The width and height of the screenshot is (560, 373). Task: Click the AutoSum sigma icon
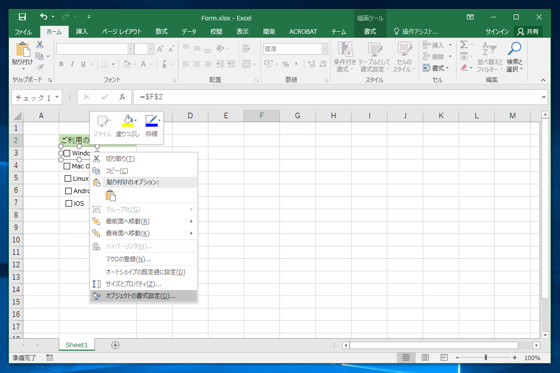[464, 45]
